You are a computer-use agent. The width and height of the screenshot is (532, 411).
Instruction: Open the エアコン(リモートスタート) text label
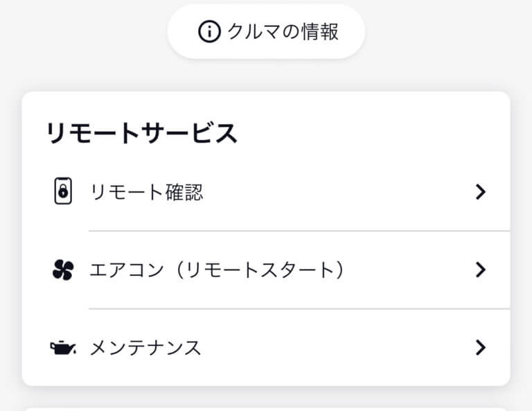click(x=217, y=270)
